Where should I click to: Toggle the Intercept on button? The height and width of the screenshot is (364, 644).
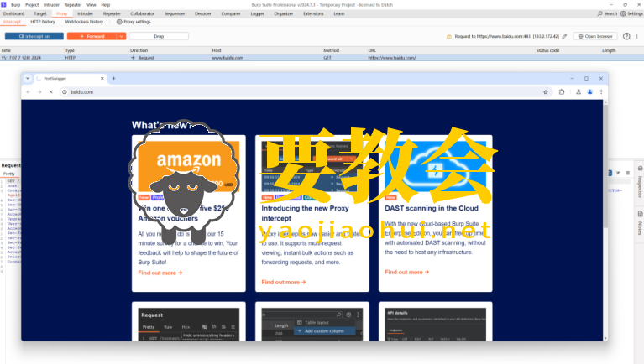click(34, 36)
